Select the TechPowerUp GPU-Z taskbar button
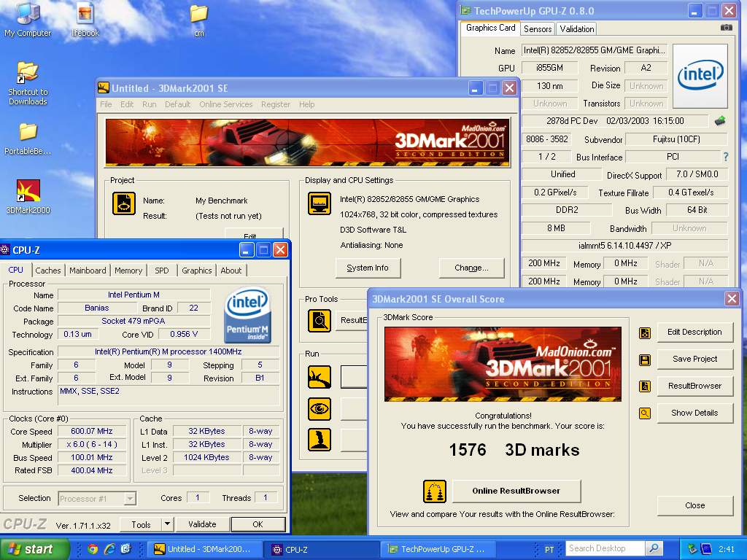This screenshot has width=747, height=560. 438,549
